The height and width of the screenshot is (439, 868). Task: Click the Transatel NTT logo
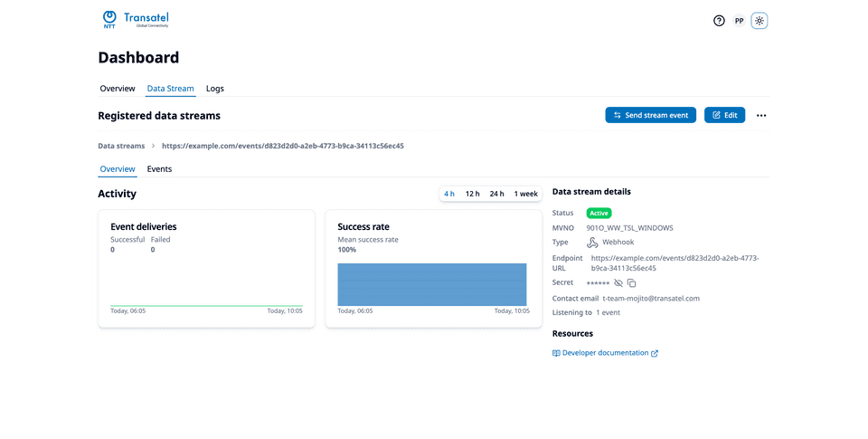136,20
